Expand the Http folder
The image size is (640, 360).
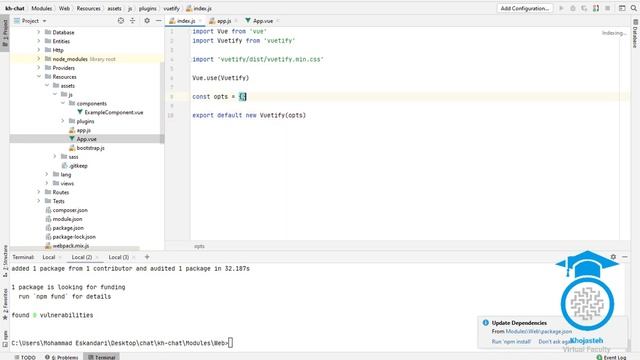coord(39,50)
